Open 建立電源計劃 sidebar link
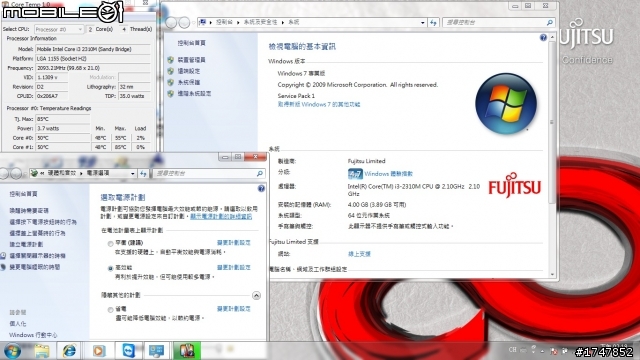This screenshot has width=640, height=360. tap(26, 244)
